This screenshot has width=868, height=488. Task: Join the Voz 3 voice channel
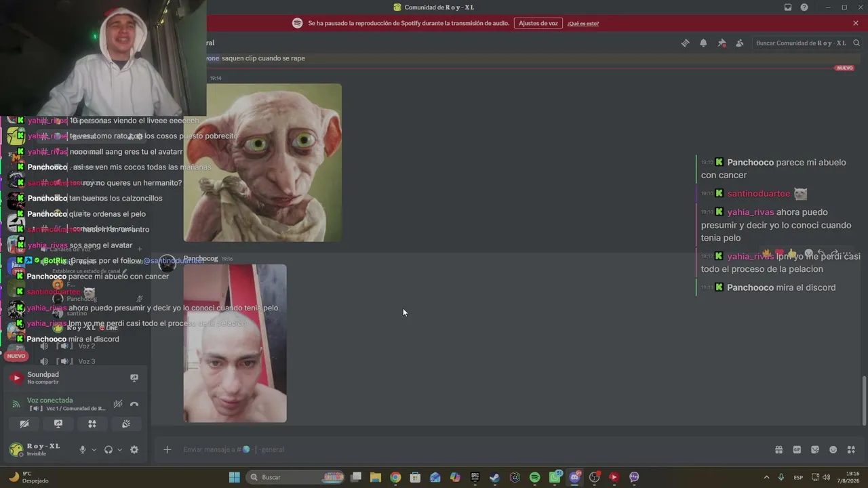pos(86,361)
